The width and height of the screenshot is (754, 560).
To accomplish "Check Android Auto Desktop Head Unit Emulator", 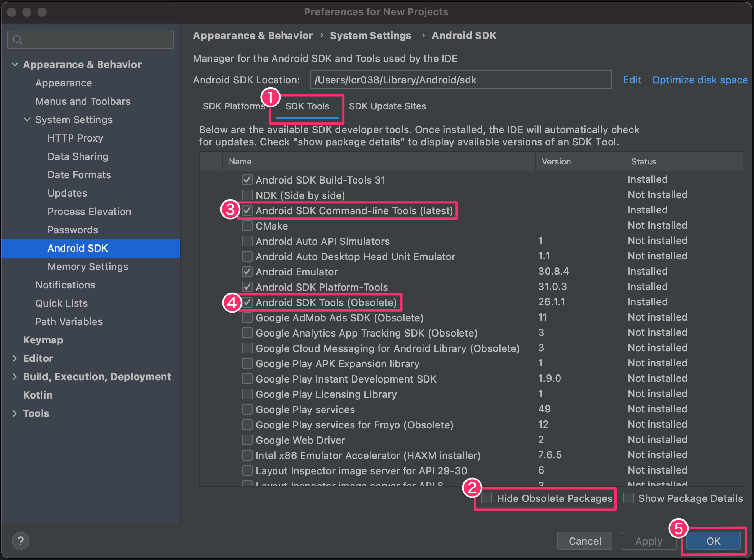I will pos(247,256).
